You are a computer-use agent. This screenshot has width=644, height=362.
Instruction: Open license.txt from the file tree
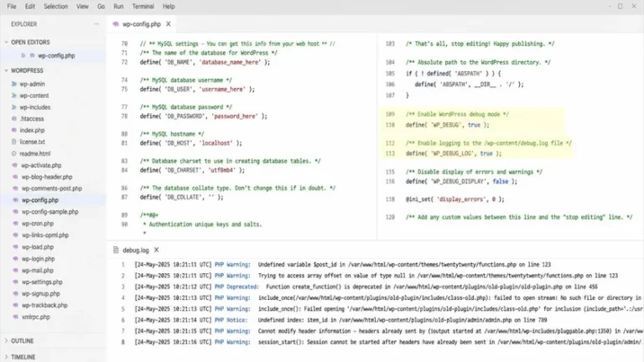click(33, 142)
